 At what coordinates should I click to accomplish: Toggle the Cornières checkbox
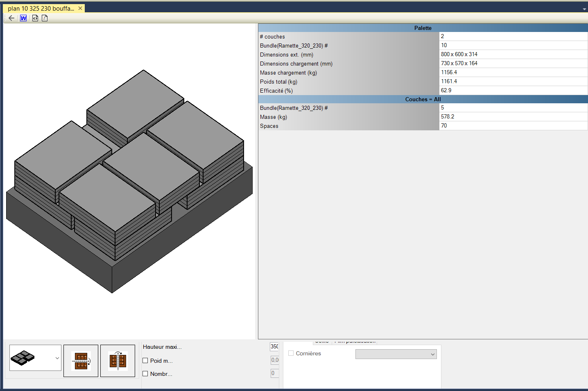click(291, 353)
